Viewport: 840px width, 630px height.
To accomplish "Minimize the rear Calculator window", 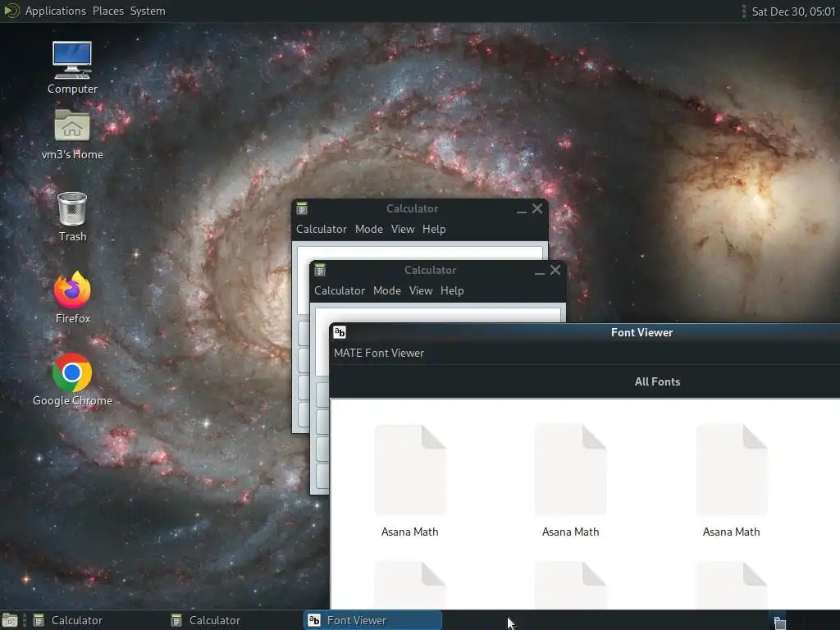I will tap(521, 209).
